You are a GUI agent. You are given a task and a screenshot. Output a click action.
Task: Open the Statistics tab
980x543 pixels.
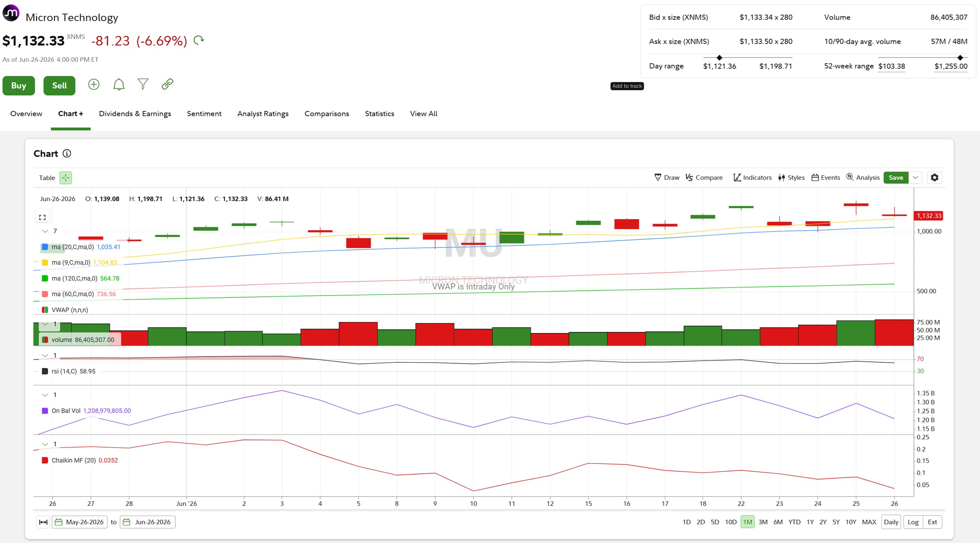click(x=380, y=114)
